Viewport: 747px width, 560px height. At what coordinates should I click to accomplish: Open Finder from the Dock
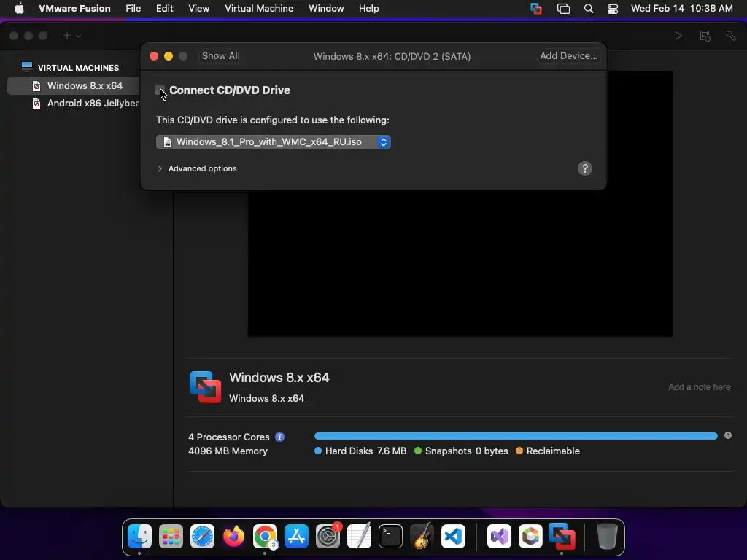pyautogui.click(x=139, y=537)
